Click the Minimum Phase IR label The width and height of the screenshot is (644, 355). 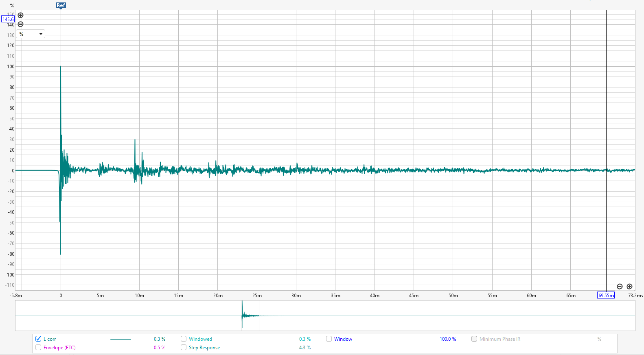tap(500, 339)
